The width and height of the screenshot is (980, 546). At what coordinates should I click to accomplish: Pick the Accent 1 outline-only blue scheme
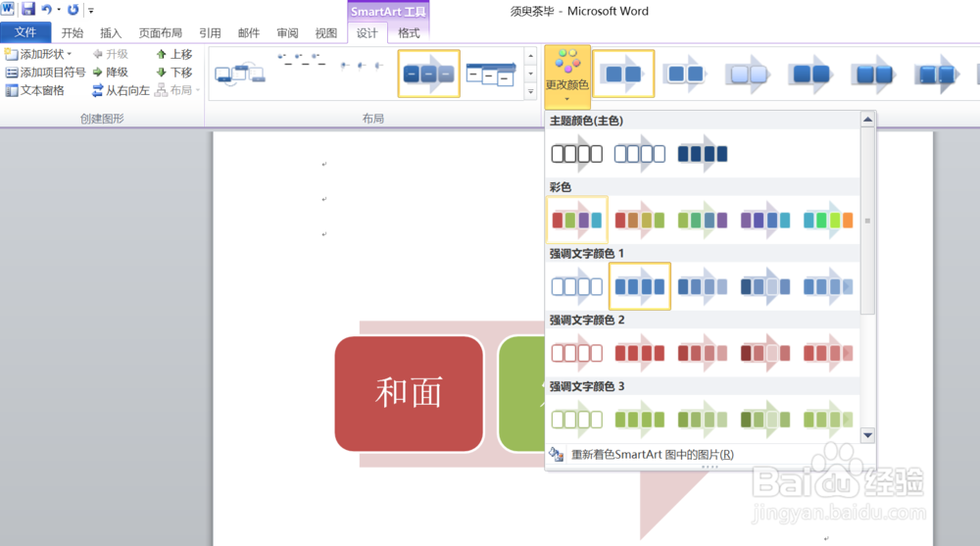click(577, 286)
